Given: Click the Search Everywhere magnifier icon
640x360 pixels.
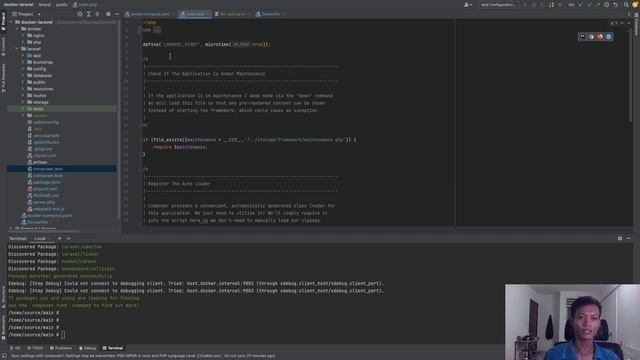Looking at the screenshot, I should tap(626, 5).
